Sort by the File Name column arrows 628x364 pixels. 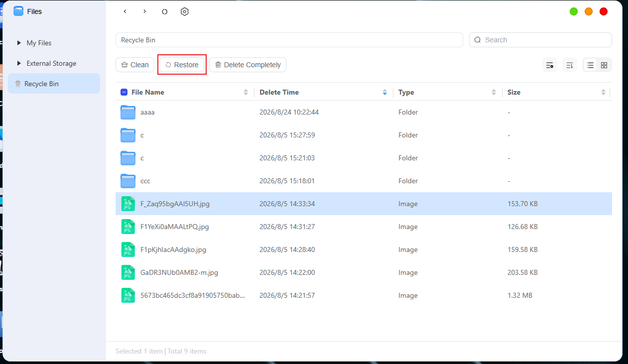pyautogui.click(x=246, y=92)
